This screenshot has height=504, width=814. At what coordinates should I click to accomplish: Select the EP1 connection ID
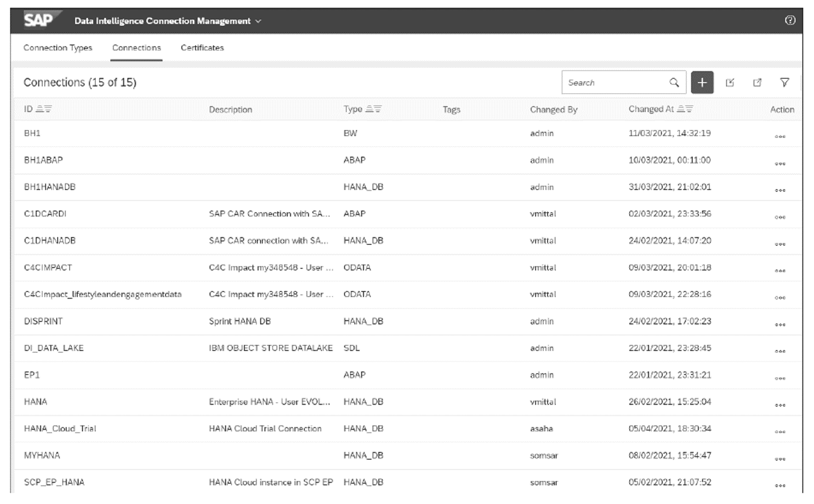point(32,375)
